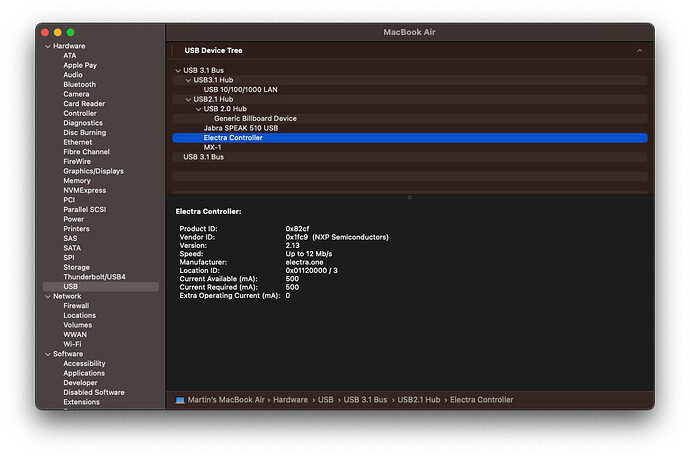The image size is (690, 457).
Task: Open the Bluetooth hardware section
Action: [x=80, y=84]
